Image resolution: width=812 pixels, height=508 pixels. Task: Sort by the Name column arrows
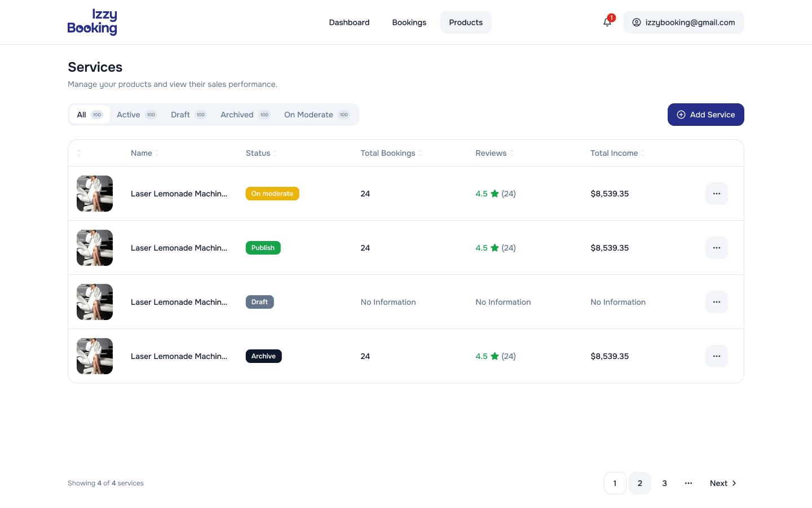[157, 153]
